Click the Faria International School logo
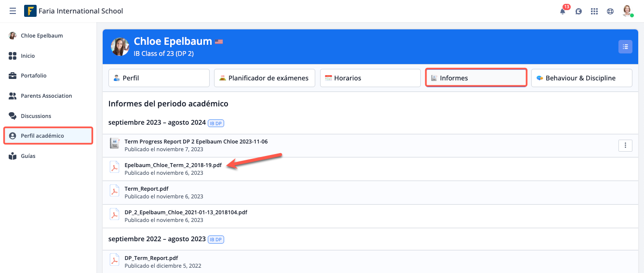644x273 pixels. click(30, 11)
